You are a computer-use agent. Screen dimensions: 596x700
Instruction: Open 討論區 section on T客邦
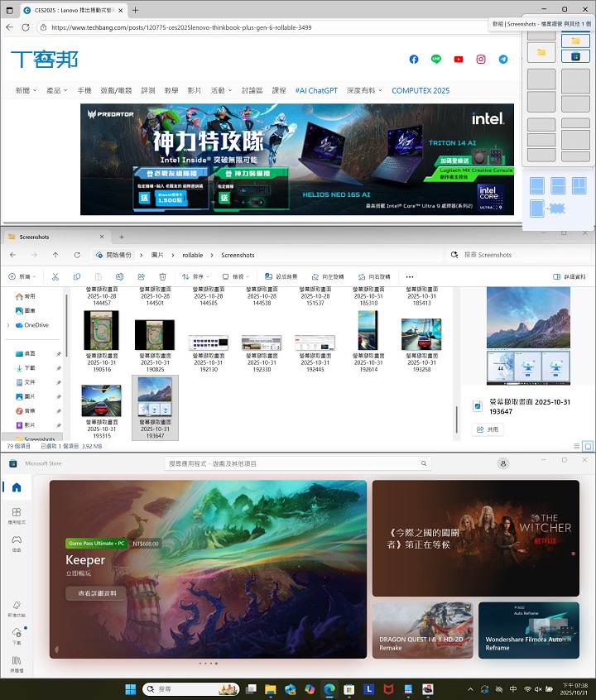click(252, 91)
